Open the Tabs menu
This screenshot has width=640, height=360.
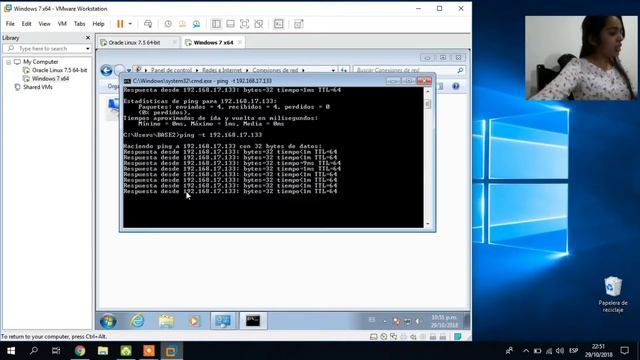pos(80,24)
